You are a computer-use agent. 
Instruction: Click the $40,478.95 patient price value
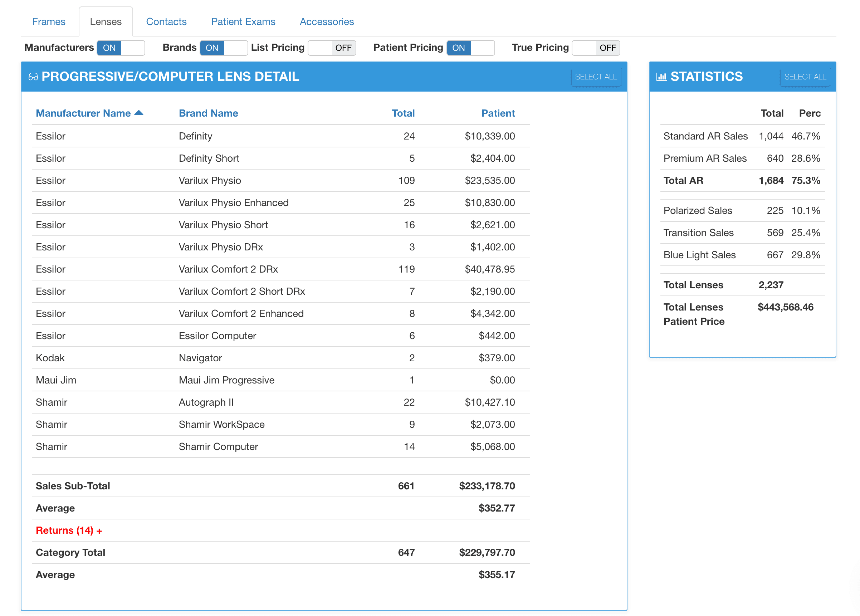[x=489, y=269]
